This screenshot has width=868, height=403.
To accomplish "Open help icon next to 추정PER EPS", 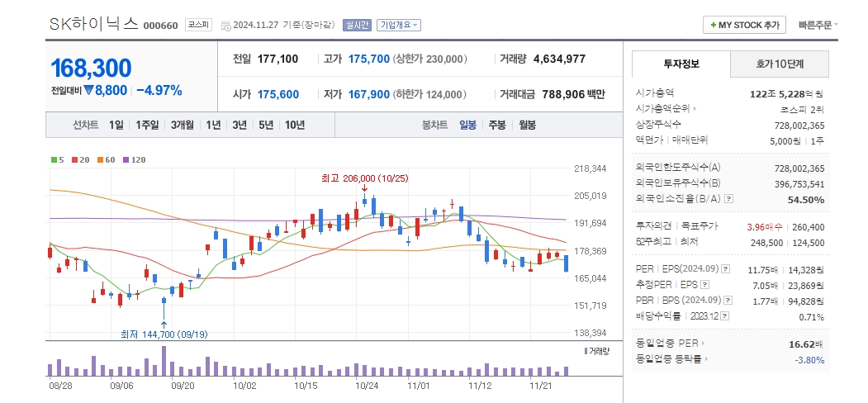I will point(704,285).
